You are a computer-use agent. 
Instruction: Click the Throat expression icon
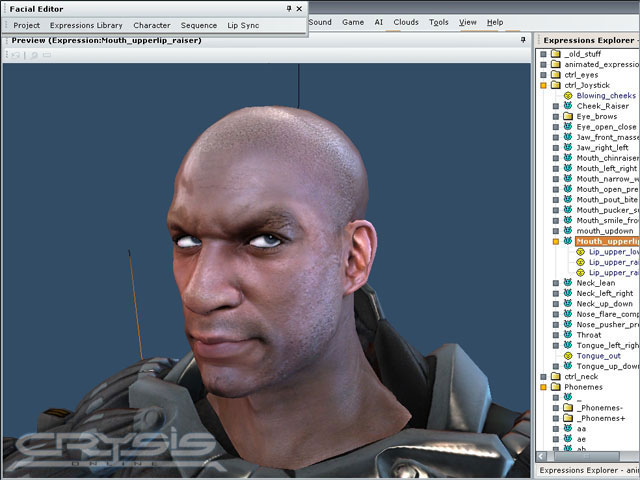[567, 335]
